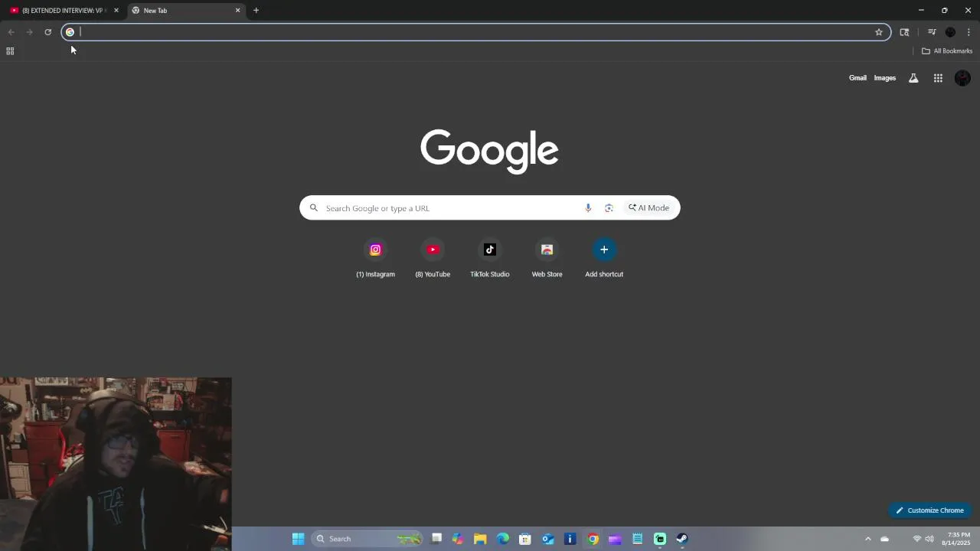Image resolution: width=980 pixels, height=551 pixels.
Task: Open All Bookmarks folder
Action: click(947, 51)
